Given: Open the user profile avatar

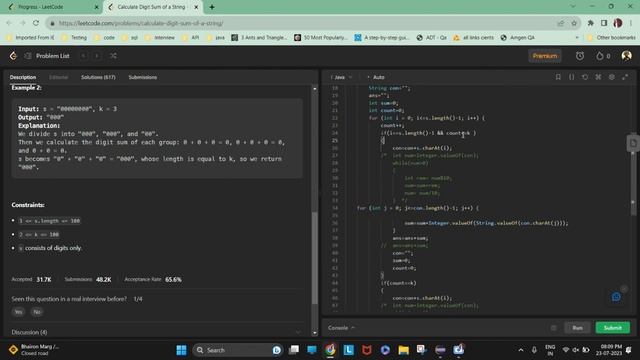Looking at the screenshot, I should [626, 56].
